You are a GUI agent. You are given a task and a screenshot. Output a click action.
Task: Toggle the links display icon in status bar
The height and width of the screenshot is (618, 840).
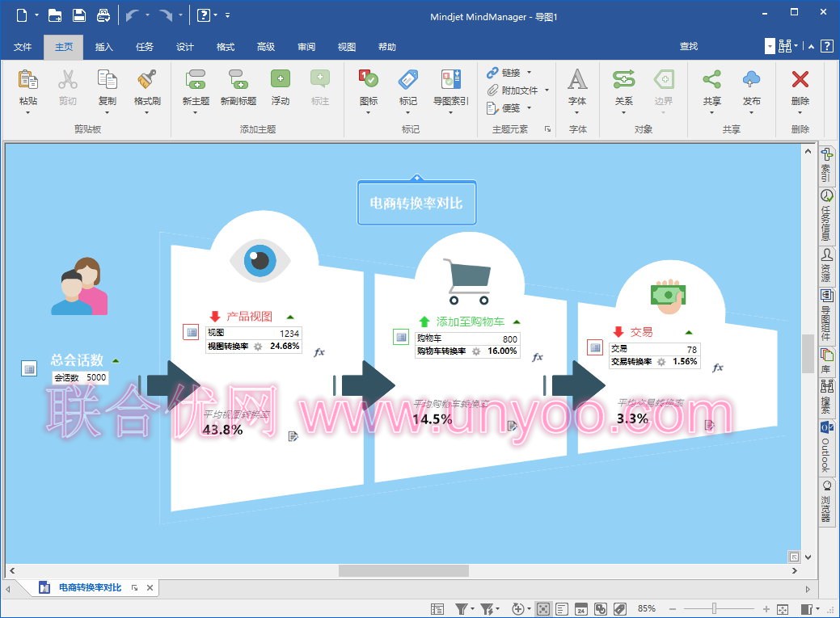[601, 609]
